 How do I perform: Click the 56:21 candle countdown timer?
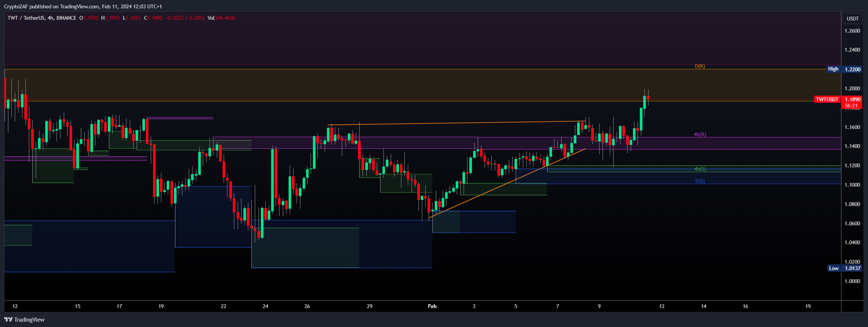pos(851,105)
